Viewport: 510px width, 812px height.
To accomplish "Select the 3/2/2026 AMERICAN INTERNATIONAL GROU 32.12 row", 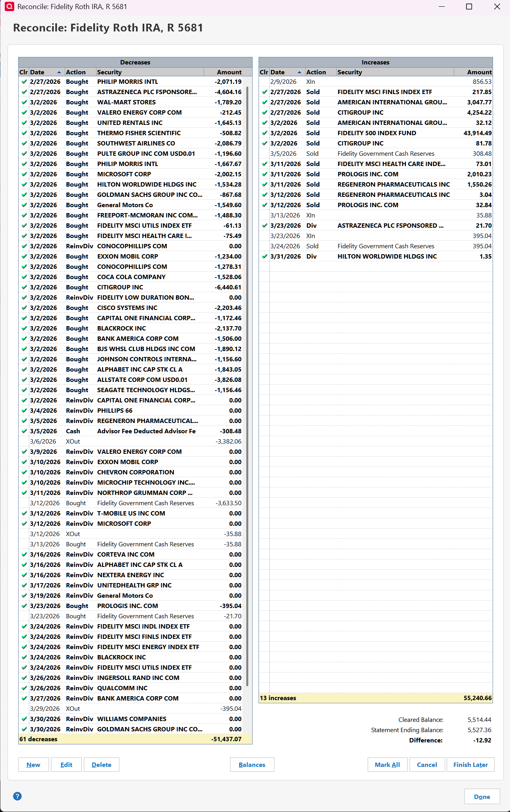I will (376, 123).
